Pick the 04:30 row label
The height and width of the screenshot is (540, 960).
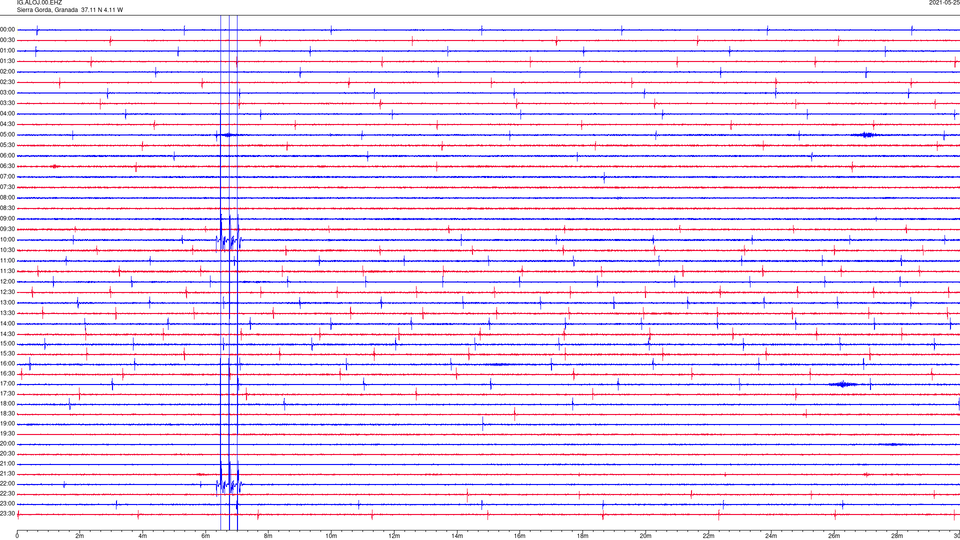(8, 124)
